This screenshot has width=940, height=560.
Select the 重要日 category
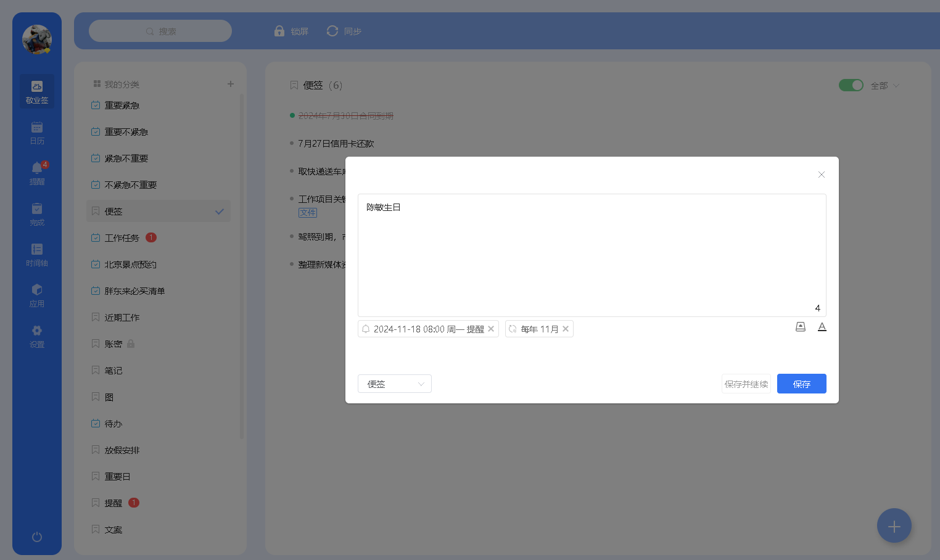(159, 476)
